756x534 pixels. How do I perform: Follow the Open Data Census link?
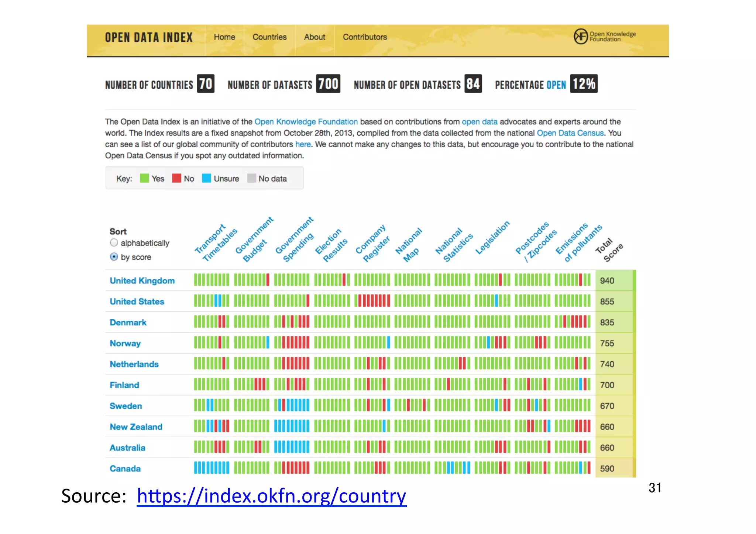tap(570, 133)
